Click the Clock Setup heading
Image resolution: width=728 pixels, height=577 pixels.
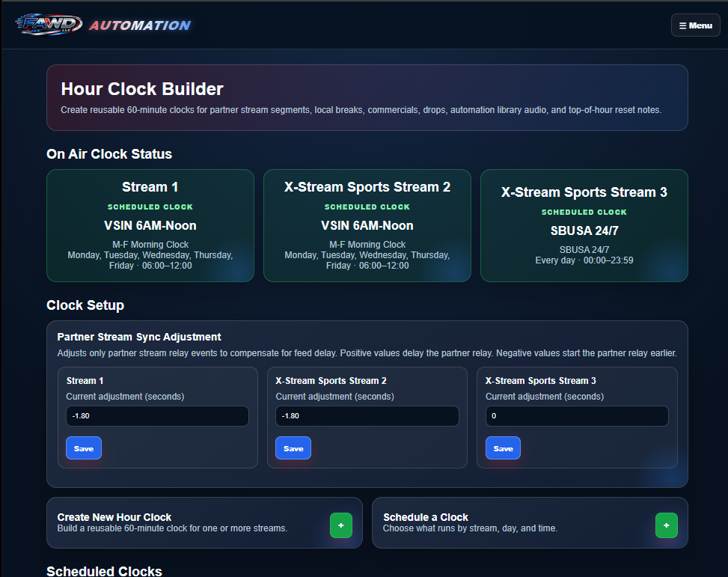pyautogui.click(x=85, y=305)
